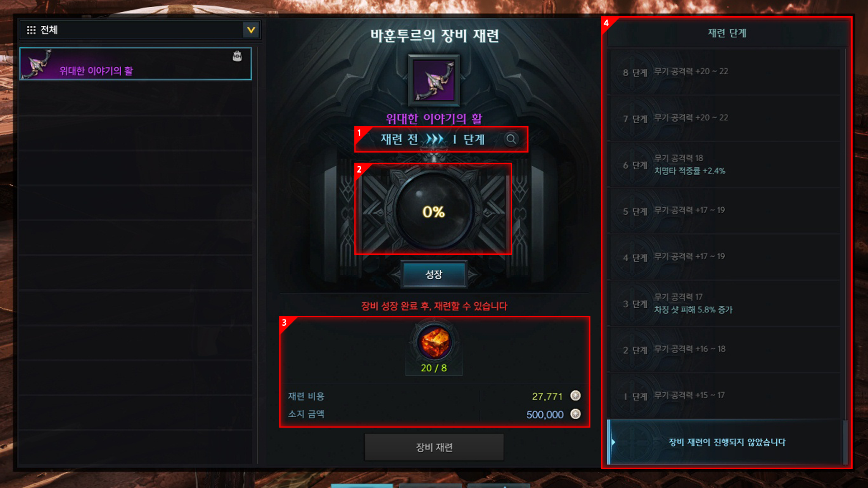
Task: Select the 8 단계 refinement stage row
Action: tap(724, 72)
